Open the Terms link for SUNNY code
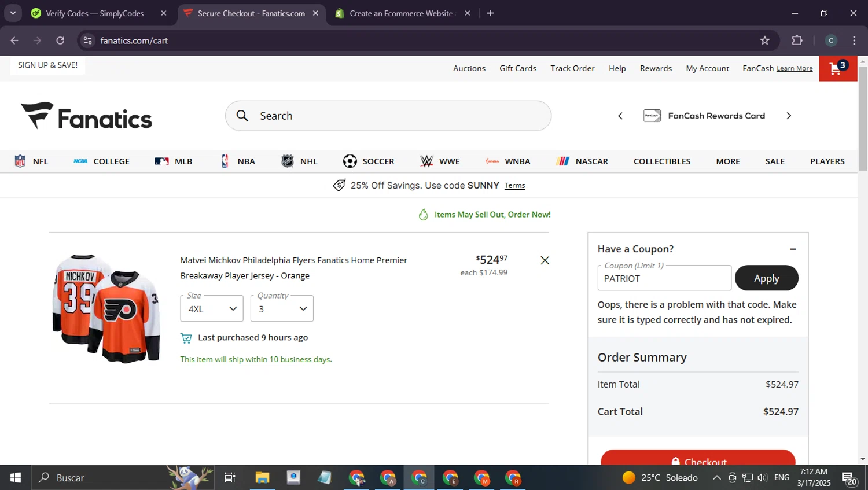 (514, 186)
